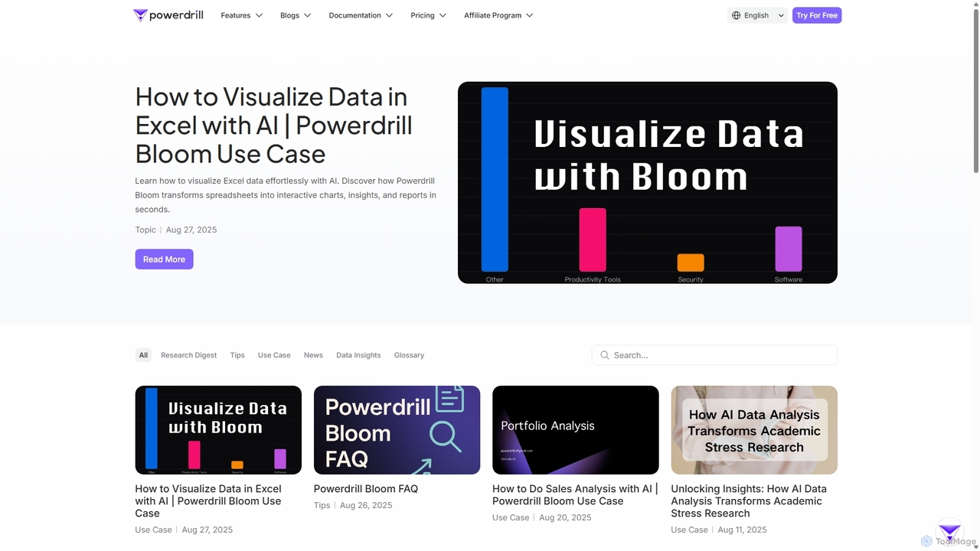Select the Glossary tab

[x=409, y=355]
